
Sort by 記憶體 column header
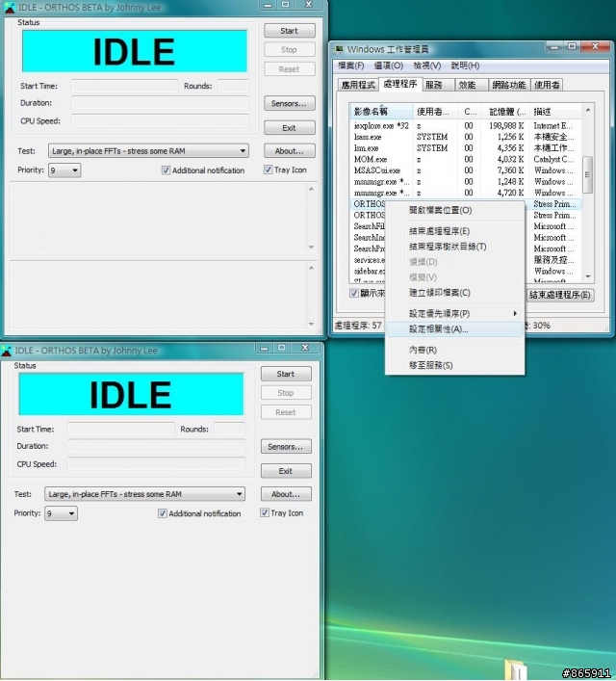507,112
